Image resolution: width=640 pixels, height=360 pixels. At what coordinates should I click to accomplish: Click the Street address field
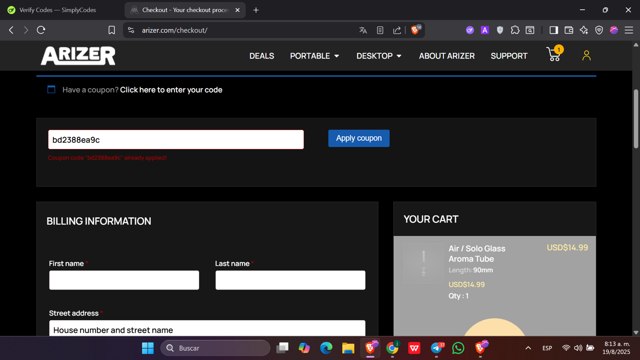pyautogui.click(x=207, y=329)
